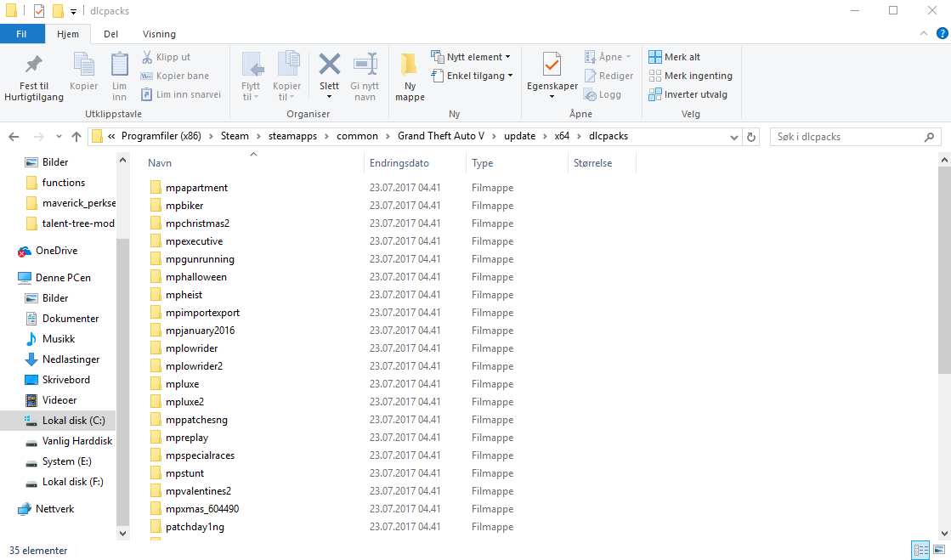Open Customize Quick Access Toolbar dropdown
This screenshot has width=951, height=560.
tap(73, 11)
